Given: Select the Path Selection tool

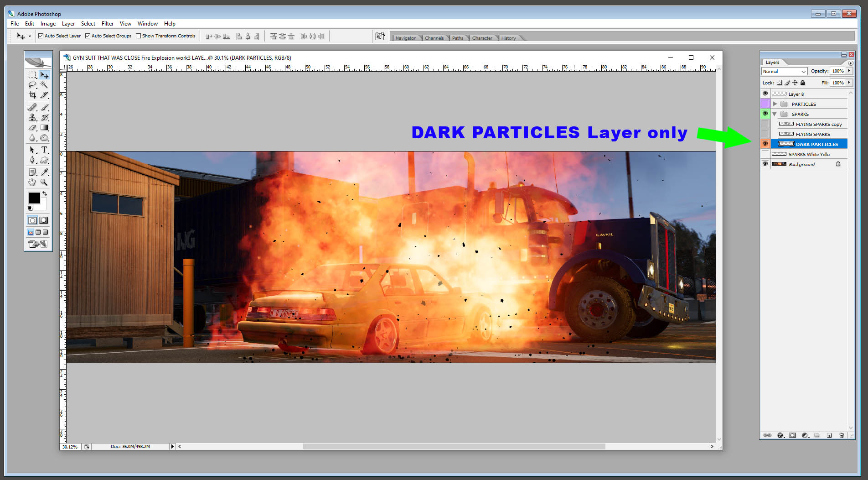Looking at the screenshot, I should tap(32, 150).
